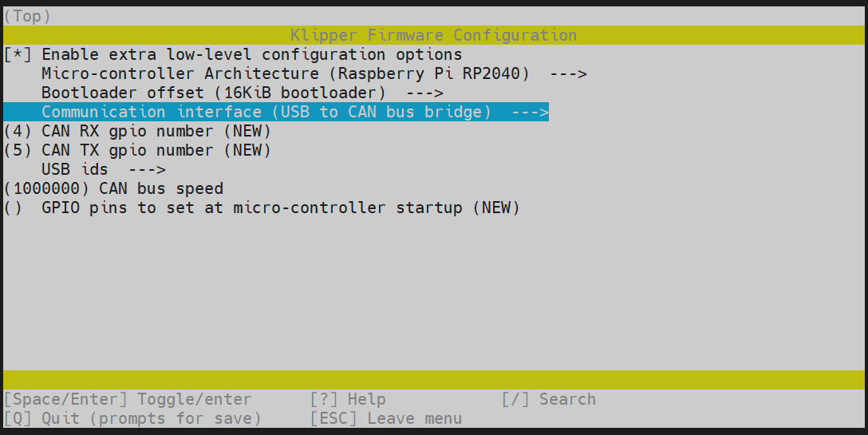This screenshot has width=868, height=435.
Task: Select the CAN RX gpio number label
Action: coord(156,131)
